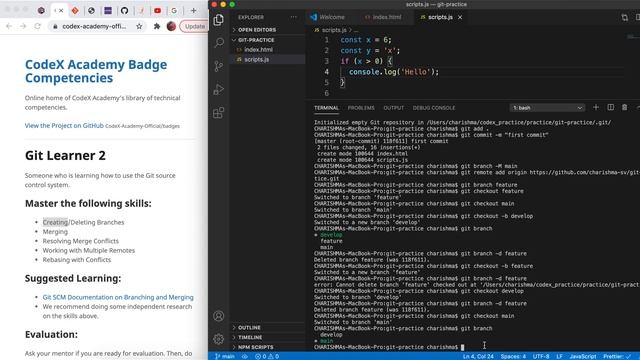Click LF end-of-line in status bar
This screenshot has width=640, height=360.
pyautogui.click(x=560, y=356)
